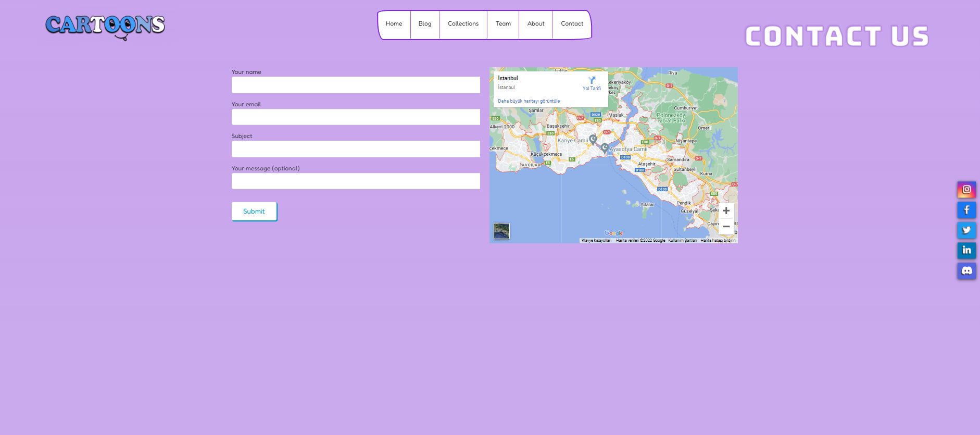The width and height of the screenshot is (980, 435).
Task: Open the Team page
Action: click(x=503, y=24)
